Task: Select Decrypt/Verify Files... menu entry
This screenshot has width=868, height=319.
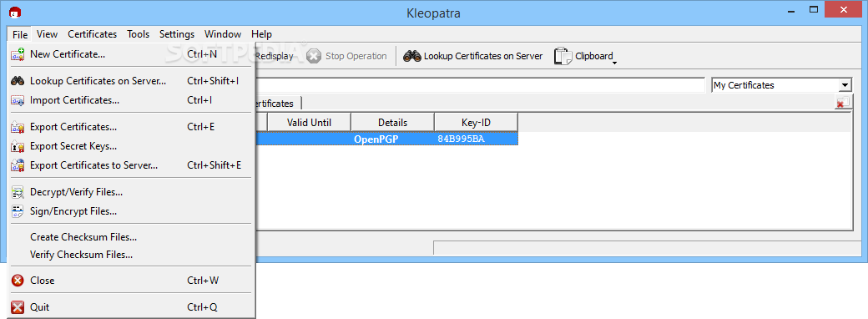Action: pyautogui.click(x=131, y=192)
